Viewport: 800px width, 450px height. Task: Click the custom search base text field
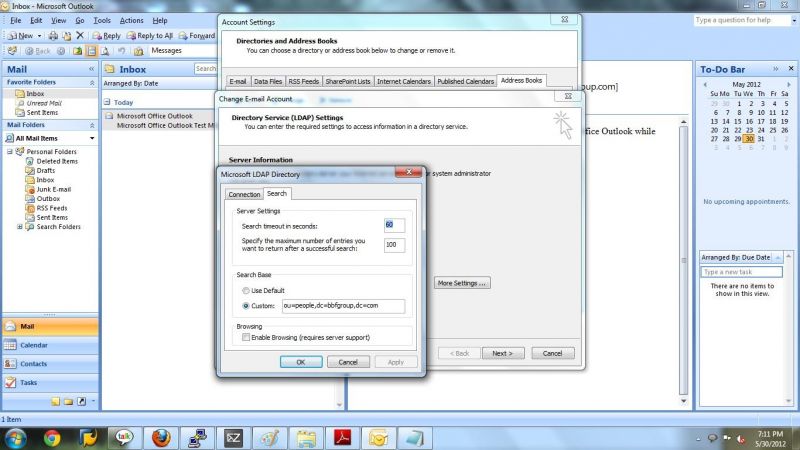343,306
